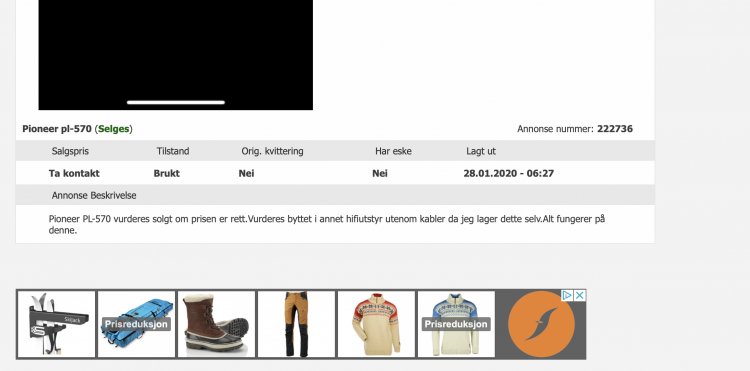Click the Annonse Beskrivelse section header

(94, 196)
